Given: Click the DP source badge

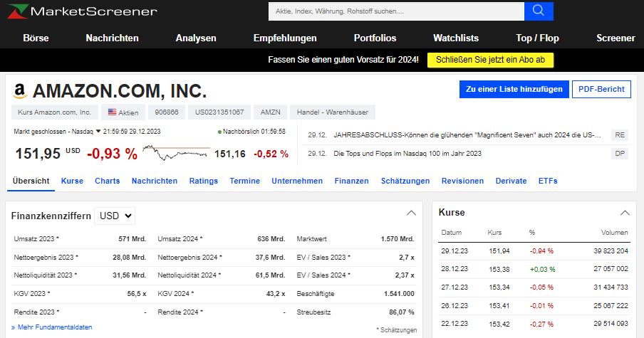Looking at the screenshot, I should click(620, 154).
